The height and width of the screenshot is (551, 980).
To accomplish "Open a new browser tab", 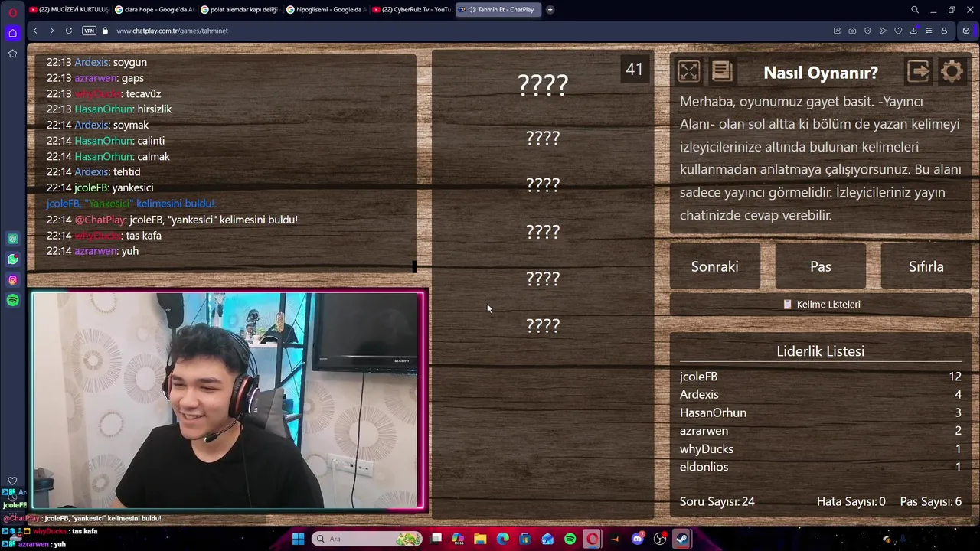I will click(x=550, y=10).
